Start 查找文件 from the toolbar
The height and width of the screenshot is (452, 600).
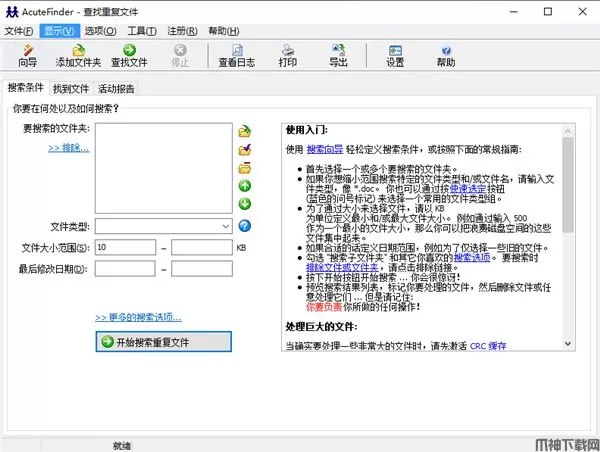(129, 54)
